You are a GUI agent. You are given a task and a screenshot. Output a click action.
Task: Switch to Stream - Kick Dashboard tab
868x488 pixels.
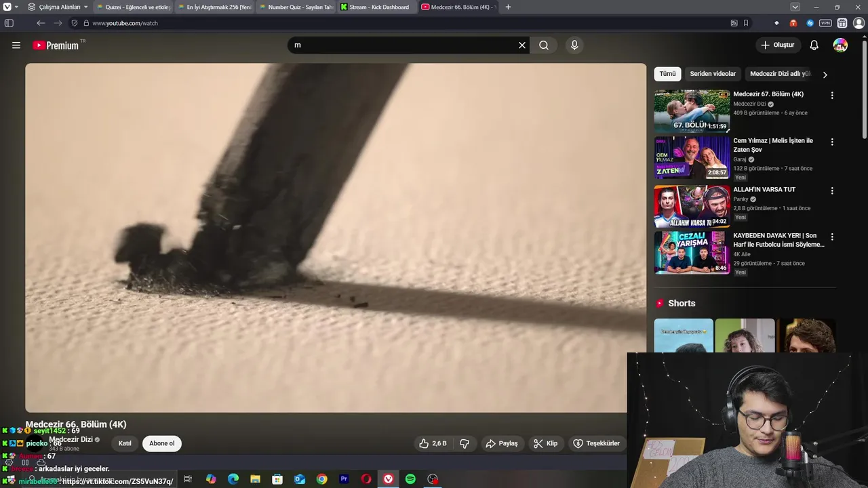point(376,7)
